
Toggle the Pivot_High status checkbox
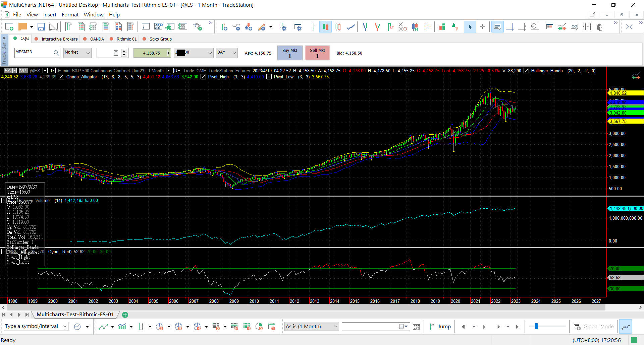[203, 77]
